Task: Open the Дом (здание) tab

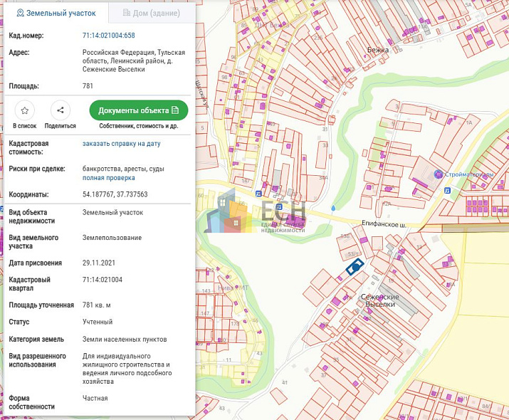Action: tap(152, 13)
